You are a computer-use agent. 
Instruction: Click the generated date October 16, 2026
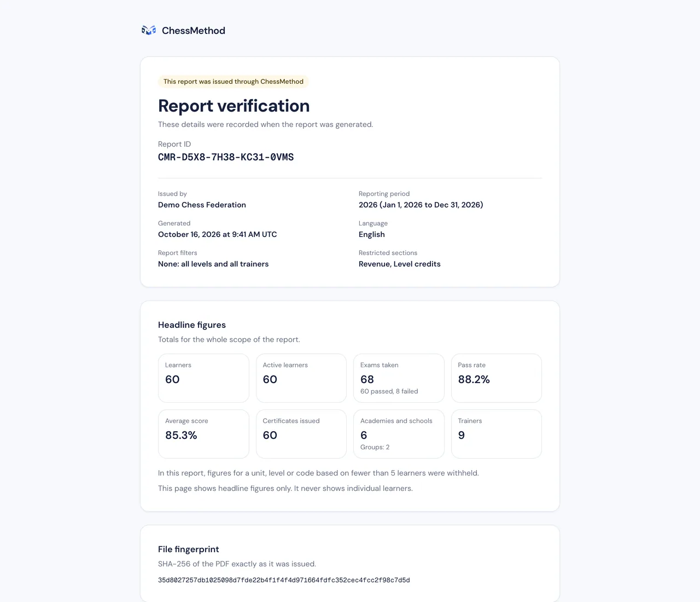(218, 234)
